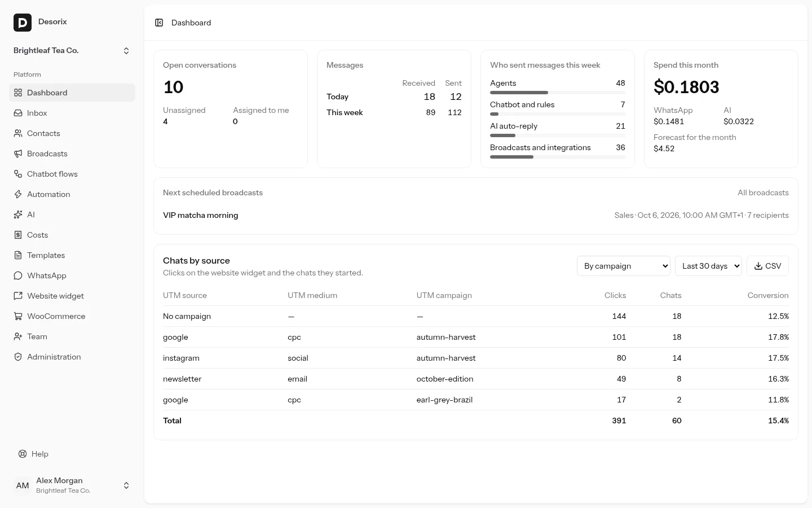Click the Agents progress bar

[558, 93]
